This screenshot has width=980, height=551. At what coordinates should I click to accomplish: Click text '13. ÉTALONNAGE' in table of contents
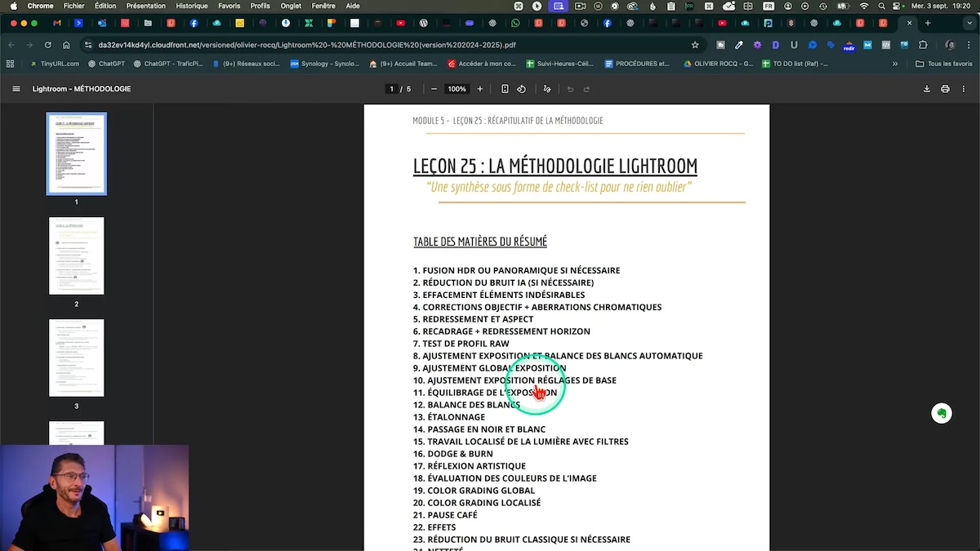pos(449,417)
